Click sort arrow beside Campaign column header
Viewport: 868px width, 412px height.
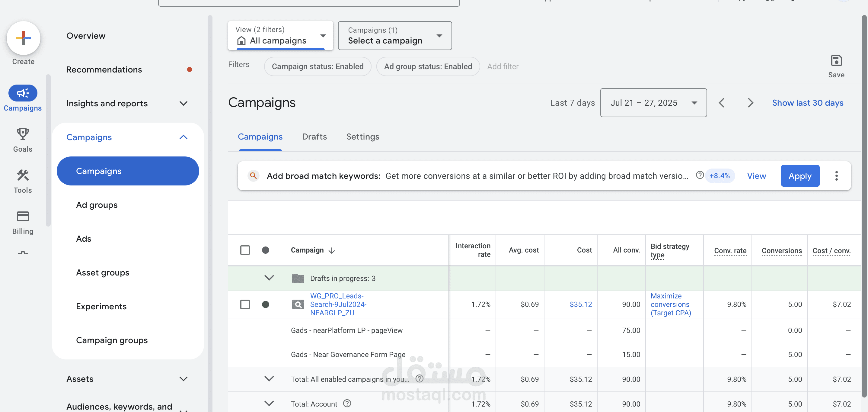tap(332, 250)
